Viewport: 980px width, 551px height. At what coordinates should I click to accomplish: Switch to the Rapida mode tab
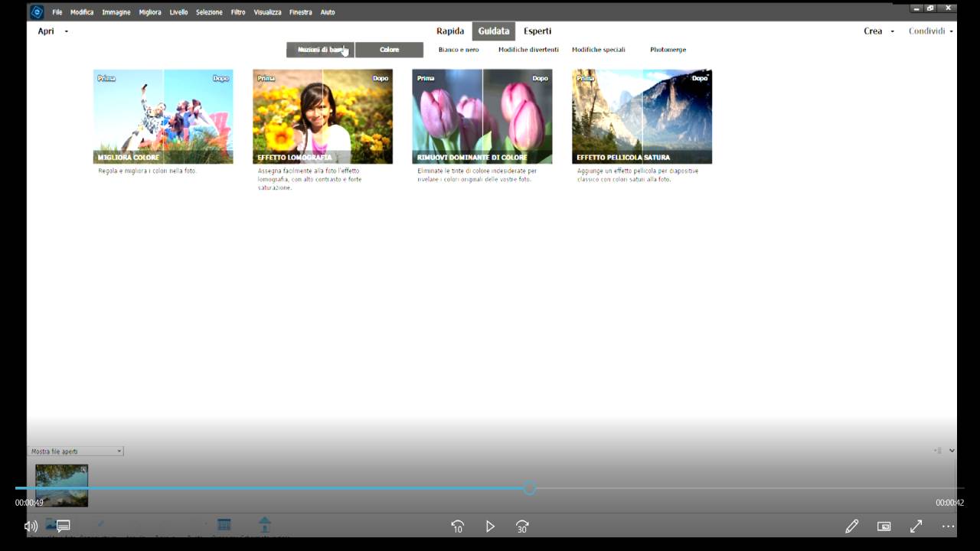click(450, 31)
